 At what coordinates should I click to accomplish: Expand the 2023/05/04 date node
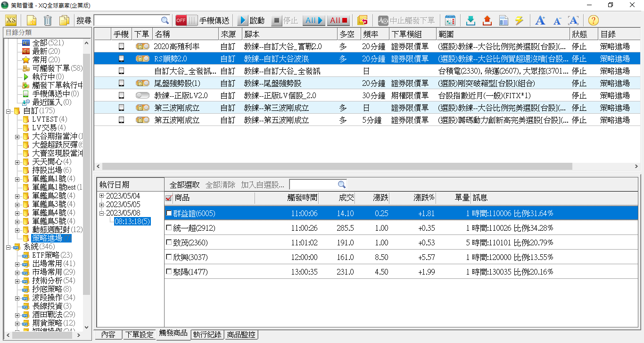(x=102, y=196)
